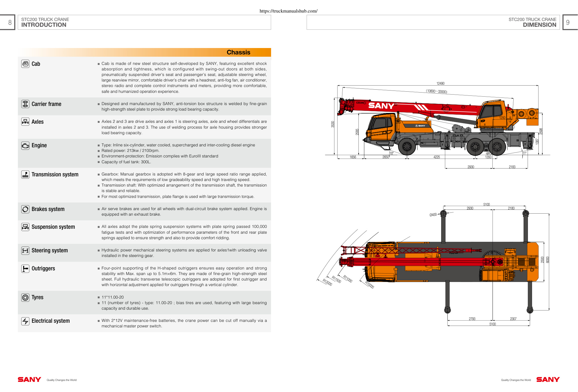The height and width of the screenshot is (392, 578).
Task: Click the 'Rated power: 213kw / 2100rpm.' line
Action: [130, 151]
